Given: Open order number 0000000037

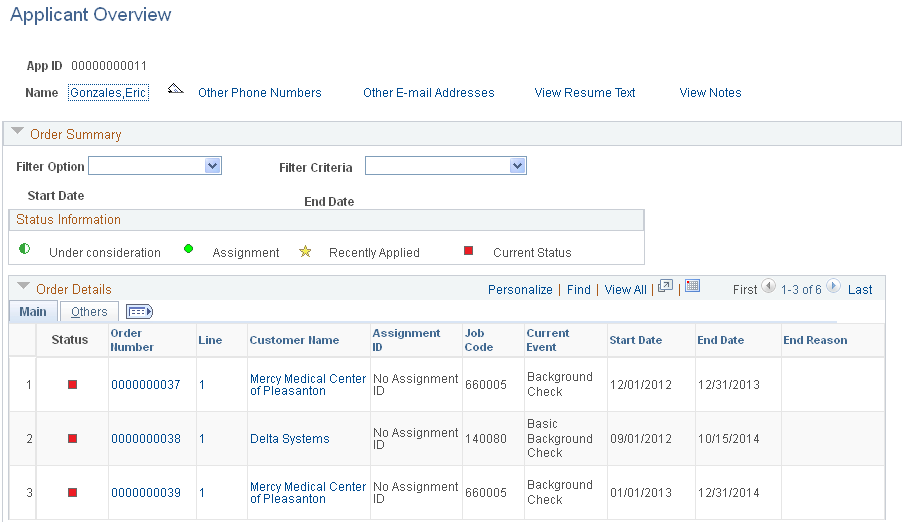Looking at the screenshot, I should pos(146,384).
